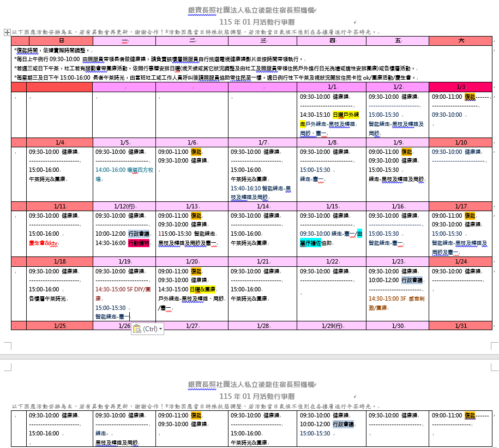Viewport: 499px width, 448px height.
Task: Select the 六 weekday header cell
Action: tap(461, 41)
